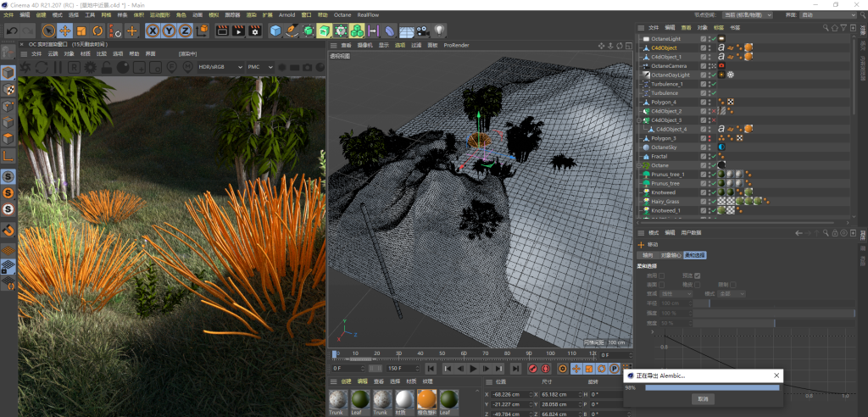Expand the C4dObject_3 hierarchy

pos(639,120)
